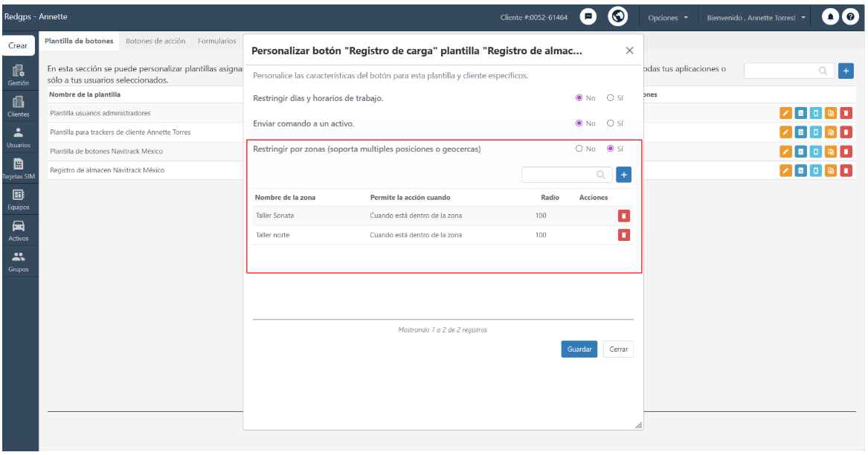Open the Formularios tab

[x=217, y=41]
